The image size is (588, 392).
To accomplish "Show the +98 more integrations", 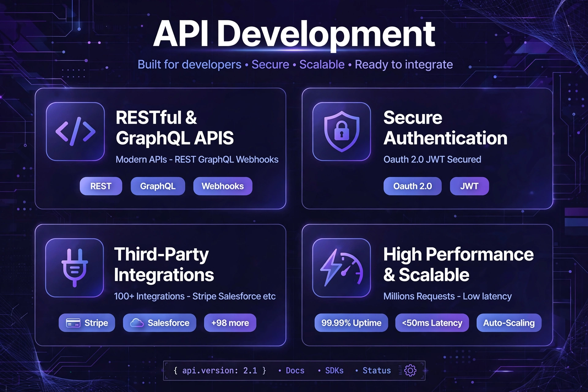I will coord(230,323).
